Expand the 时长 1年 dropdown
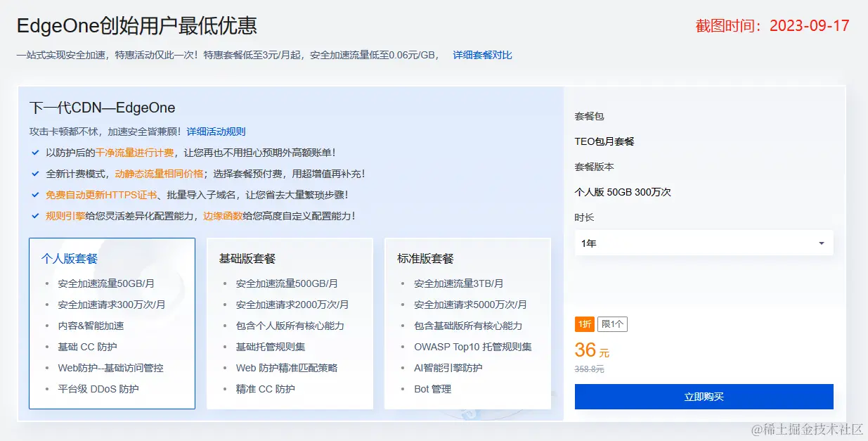The width and height of the screenshot is (868, 441). click(x=704, y=243)
